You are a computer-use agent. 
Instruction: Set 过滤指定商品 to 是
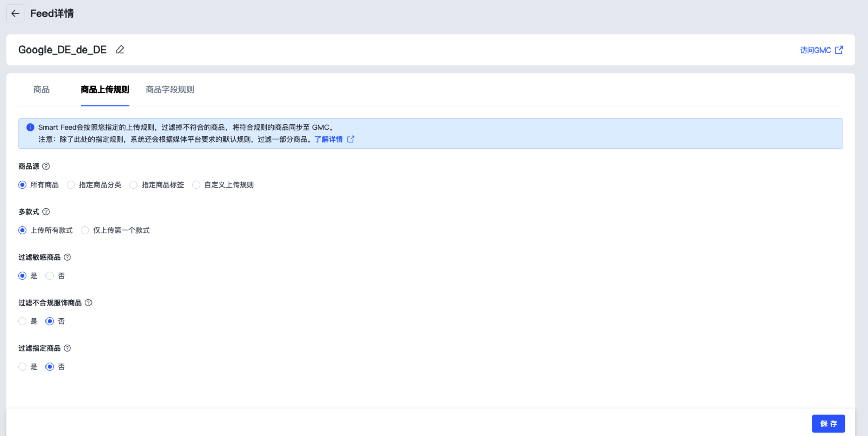click(x=23, y=367)
